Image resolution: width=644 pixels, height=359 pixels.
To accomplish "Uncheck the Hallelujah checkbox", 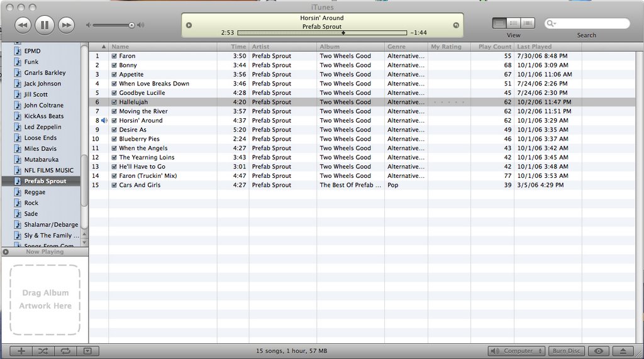I will tap(114, 102).
